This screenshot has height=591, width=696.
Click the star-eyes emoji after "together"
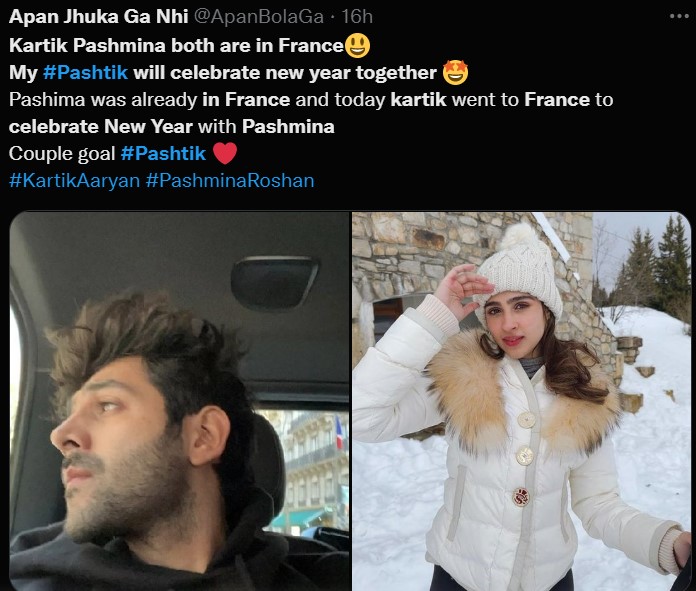coord(455,72)
